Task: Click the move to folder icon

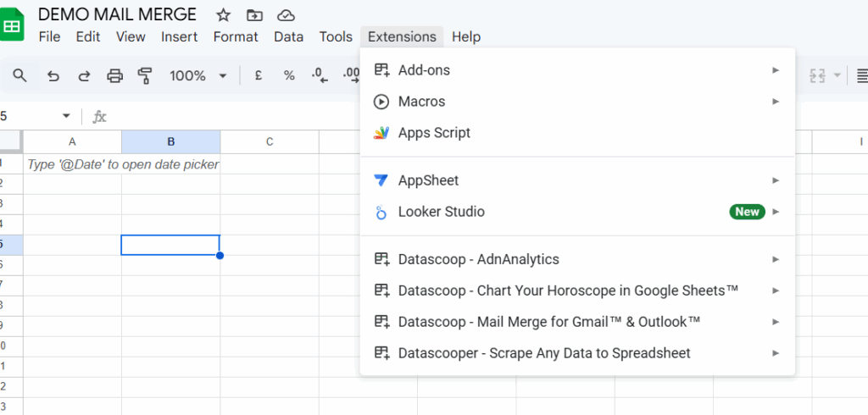Action: point(254,15)
